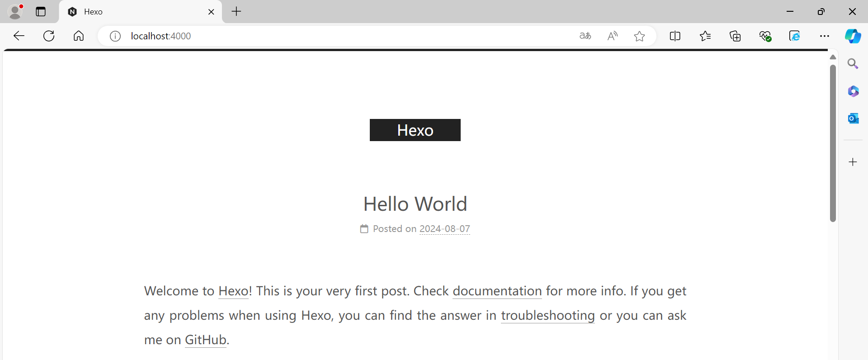Restore down the browser window

[821, 12]
